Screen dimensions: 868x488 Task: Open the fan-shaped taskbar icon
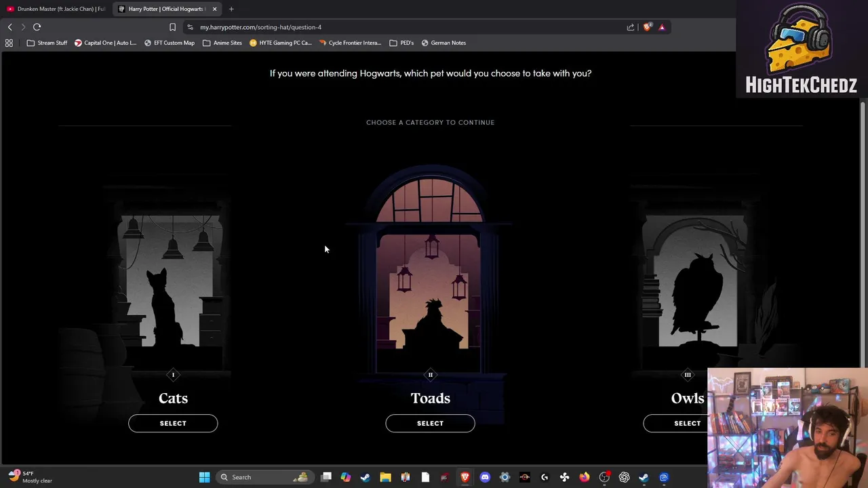click(x=564, y=477)
